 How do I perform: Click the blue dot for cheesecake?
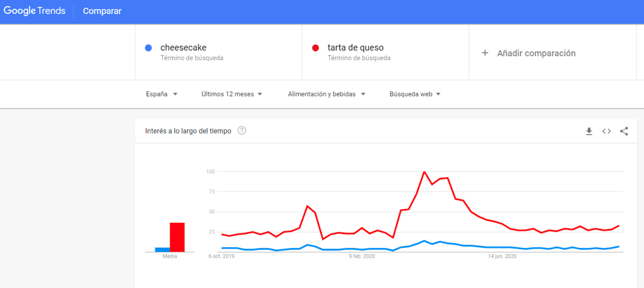[x=148, y=48]
